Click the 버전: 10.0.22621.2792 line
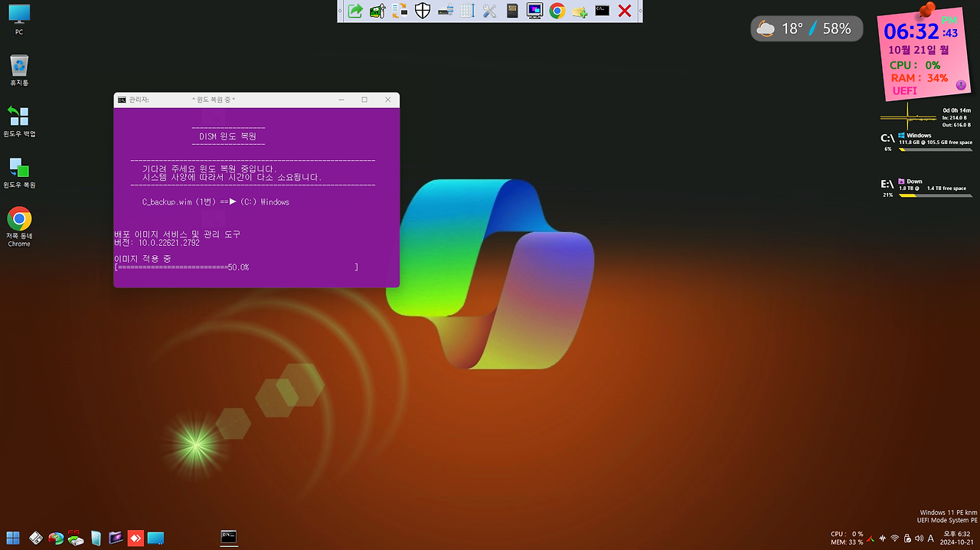This screenshot has width=980, height=550. pyautogui.click(x=157, y=243)
